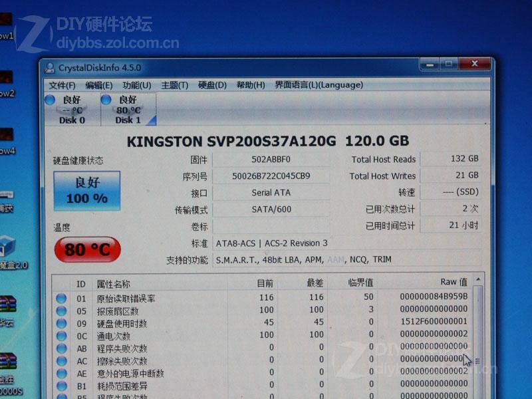
Task: Minimize the CrystalDiskInfo window
Action: click(430, 64)
